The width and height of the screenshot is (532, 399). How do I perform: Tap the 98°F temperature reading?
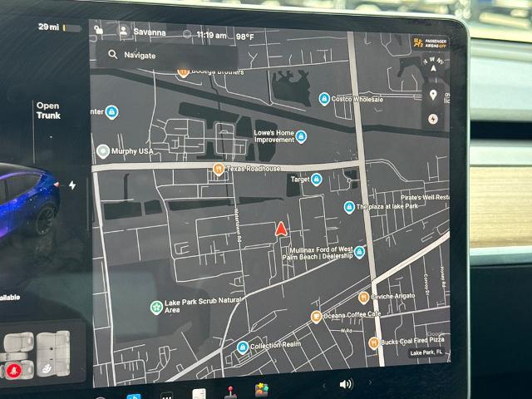[245, 37]
